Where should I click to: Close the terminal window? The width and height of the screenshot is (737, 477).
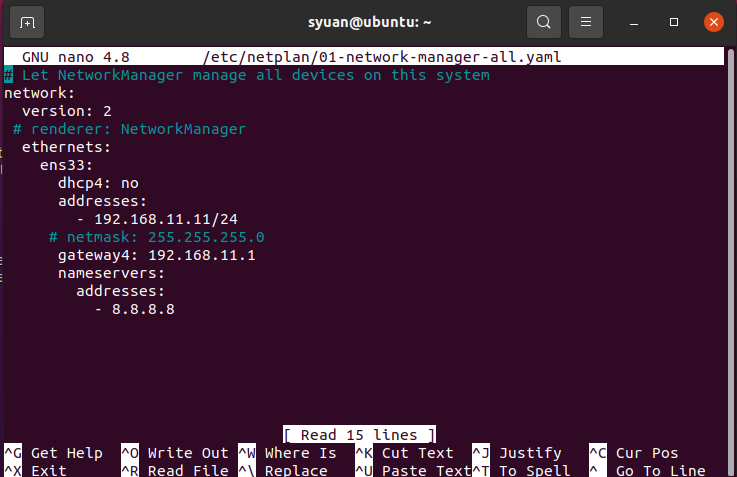713,21
